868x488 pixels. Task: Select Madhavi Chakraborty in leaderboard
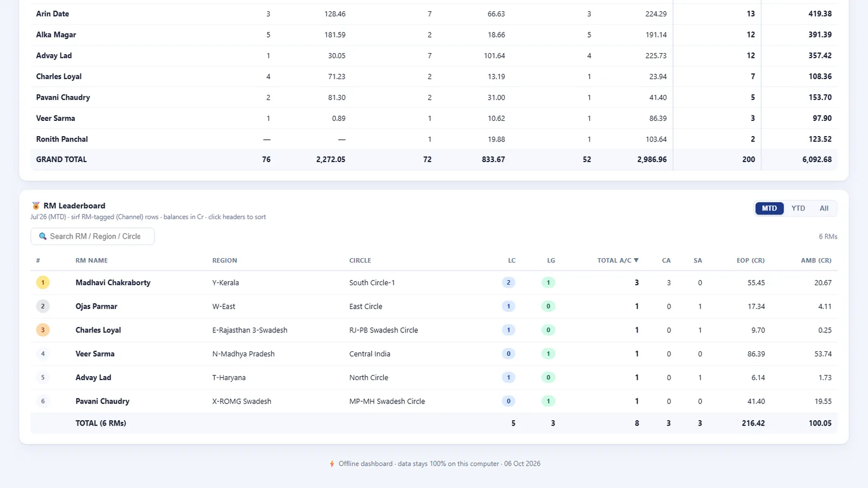[113, 282]
